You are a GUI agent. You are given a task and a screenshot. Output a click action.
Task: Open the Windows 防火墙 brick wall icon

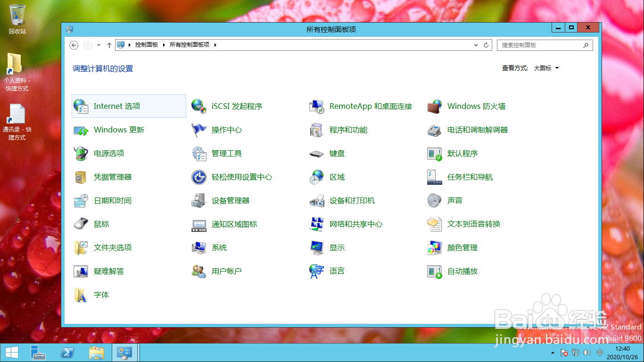(435, 107)
